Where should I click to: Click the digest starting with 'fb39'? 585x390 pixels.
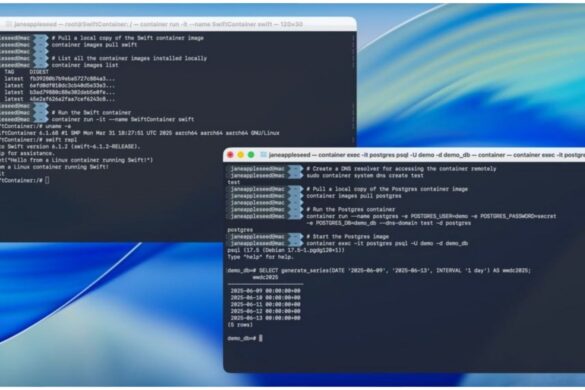pos(72,79)
